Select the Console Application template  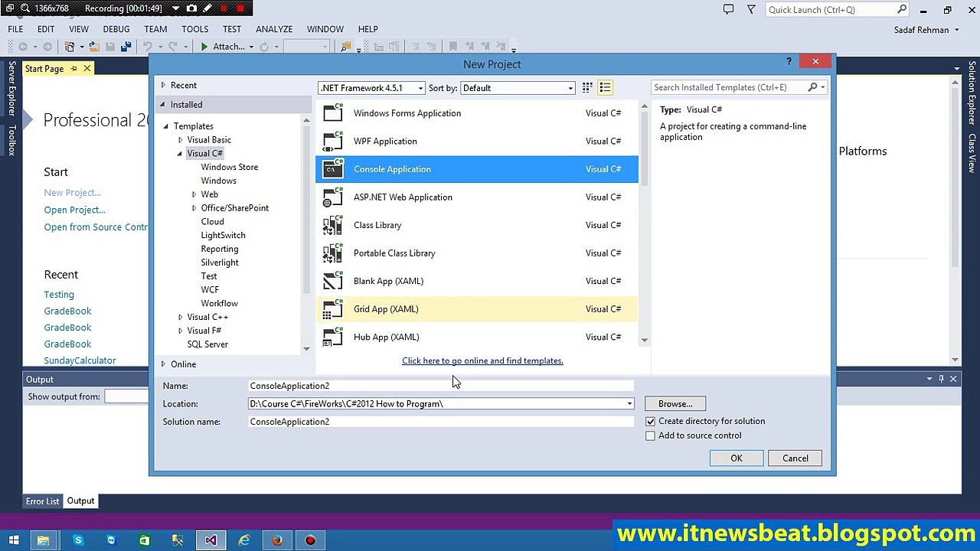pyautogui.click(x=476, y=169)
